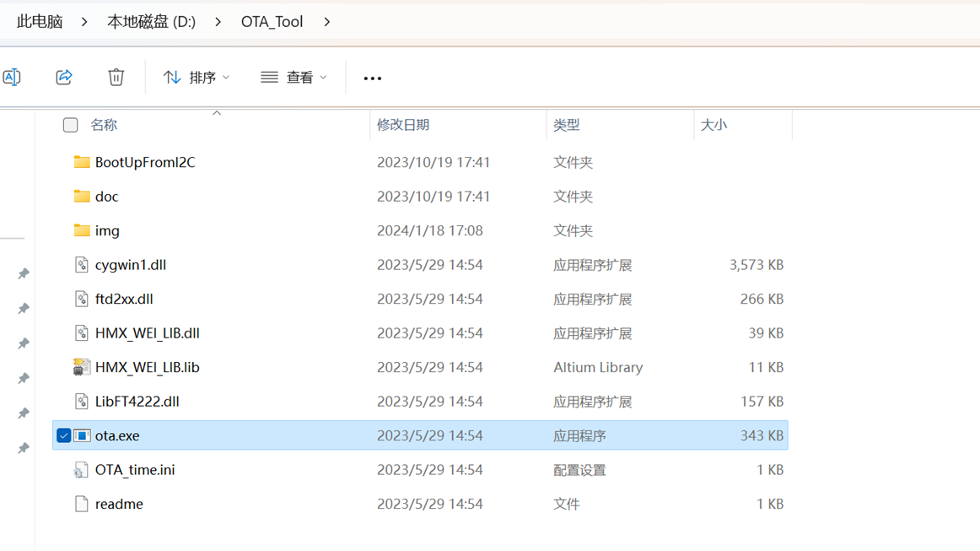Screen dimensions: 980x551
Task: Click the LibFT4222.dll file icon
Action: tap(81, 401)
